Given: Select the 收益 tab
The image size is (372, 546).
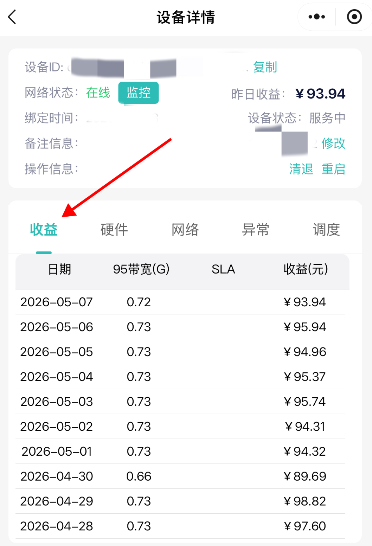Looking at the screenshot, I should [x=44, y=229].
